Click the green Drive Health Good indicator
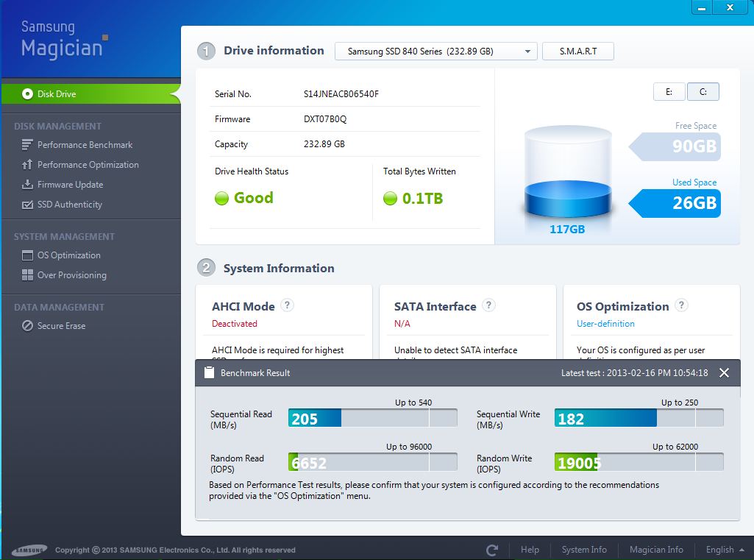This screenshot has height=560, width=754. point(221,198)
